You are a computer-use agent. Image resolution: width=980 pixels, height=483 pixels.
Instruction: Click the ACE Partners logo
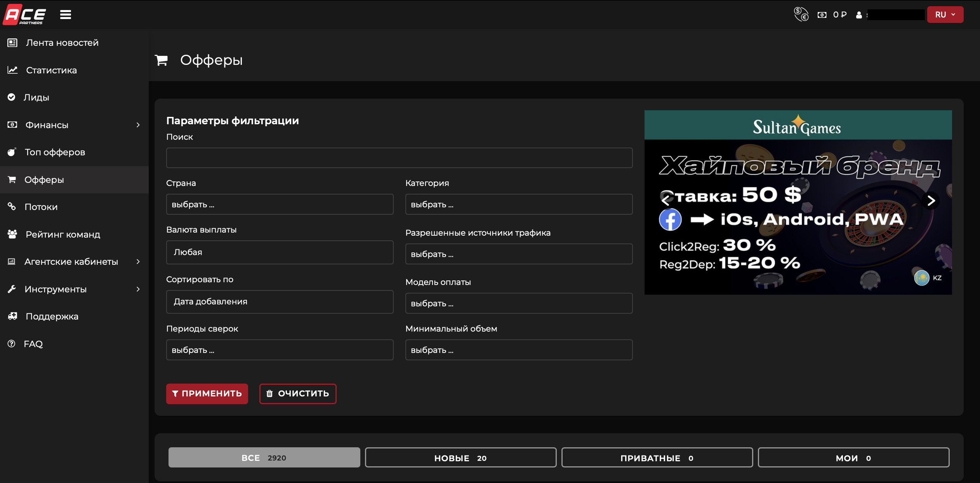[x=25, y=15]
